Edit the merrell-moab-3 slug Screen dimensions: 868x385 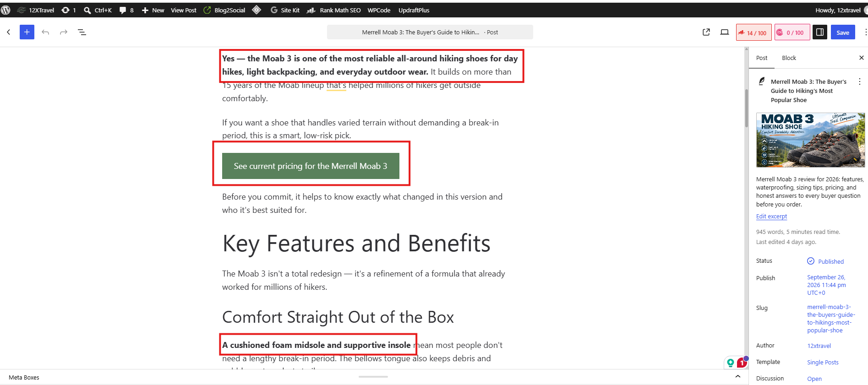pyautogui.click(x=831, y=319)
